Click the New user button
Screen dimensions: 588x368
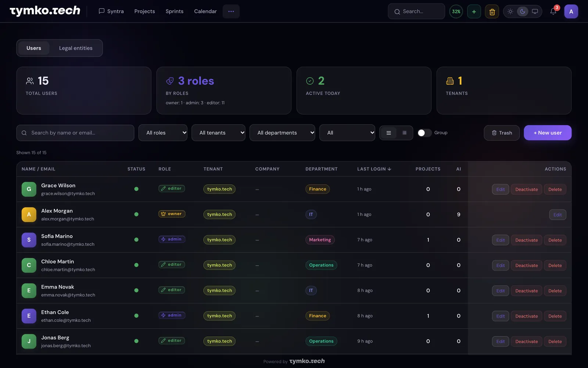pos(548,133)
